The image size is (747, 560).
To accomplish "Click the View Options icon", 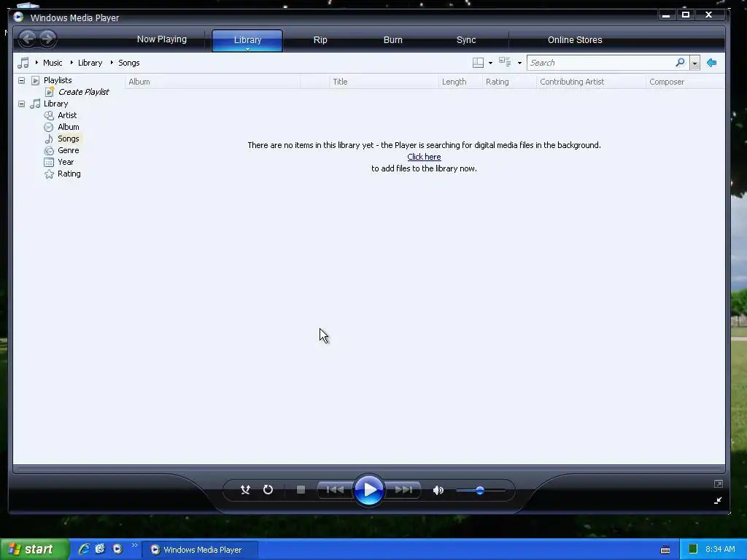I will coord(505,63).
